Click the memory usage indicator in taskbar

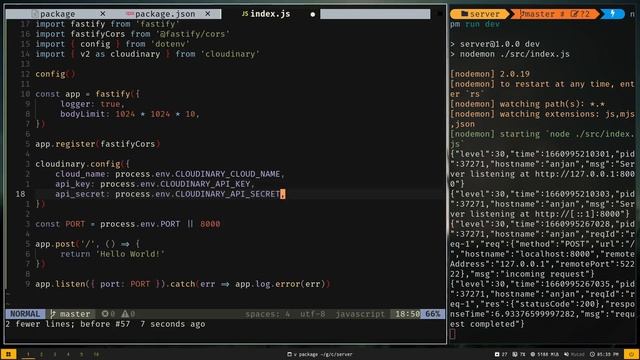544,354
